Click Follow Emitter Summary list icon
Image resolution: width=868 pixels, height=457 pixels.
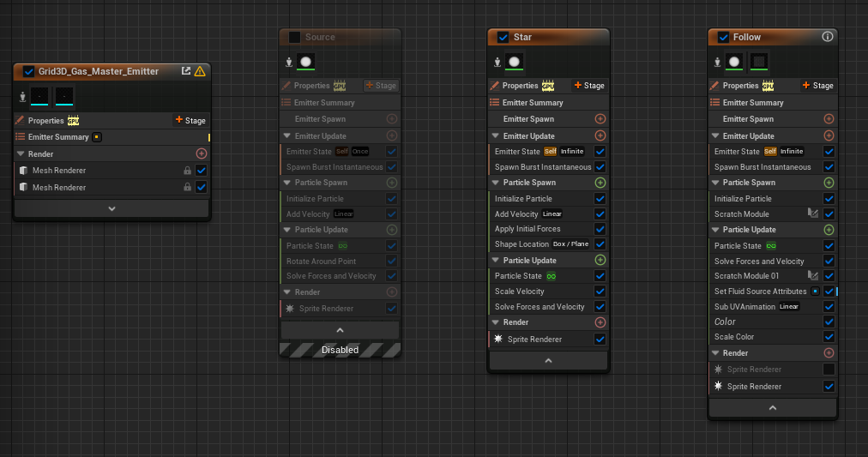point(714,102)
